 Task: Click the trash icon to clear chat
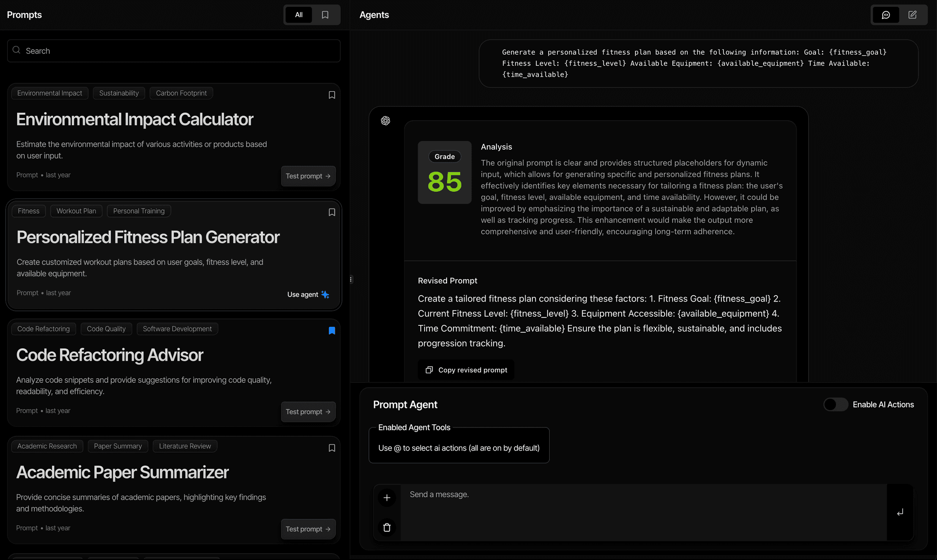387,527
